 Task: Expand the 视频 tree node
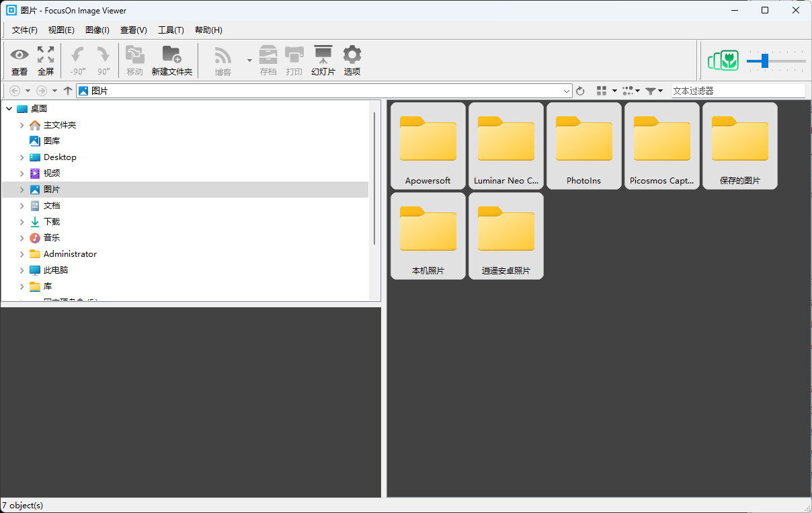click(22, 173)
